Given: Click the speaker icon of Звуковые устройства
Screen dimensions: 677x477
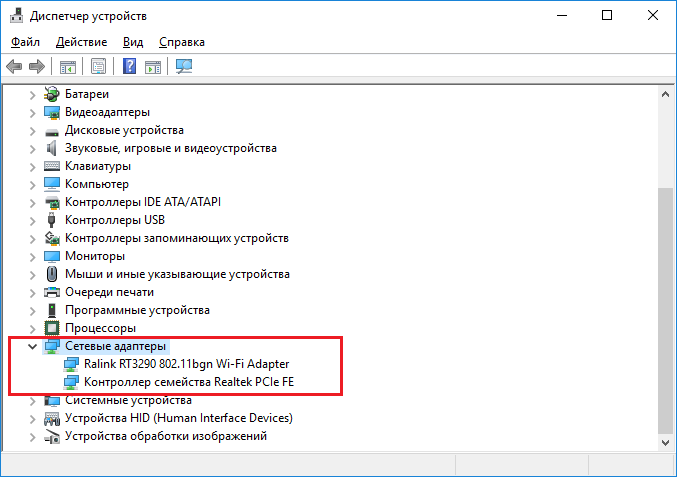Looking at the screenshot, I should tap(51, 148).
